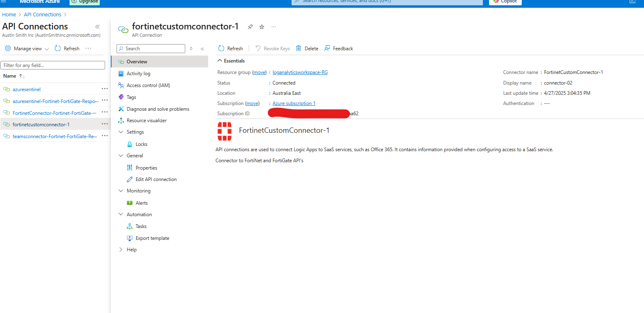Open the Azure portal hamburger menu

pos(3,1)
